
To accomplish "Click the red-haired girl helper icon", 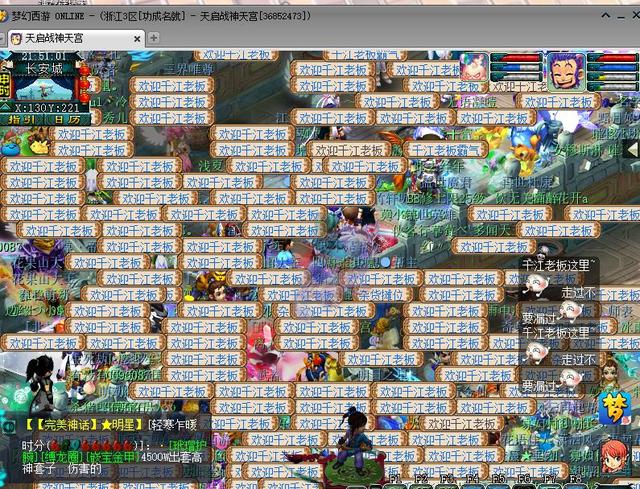I will click(613, 456).
